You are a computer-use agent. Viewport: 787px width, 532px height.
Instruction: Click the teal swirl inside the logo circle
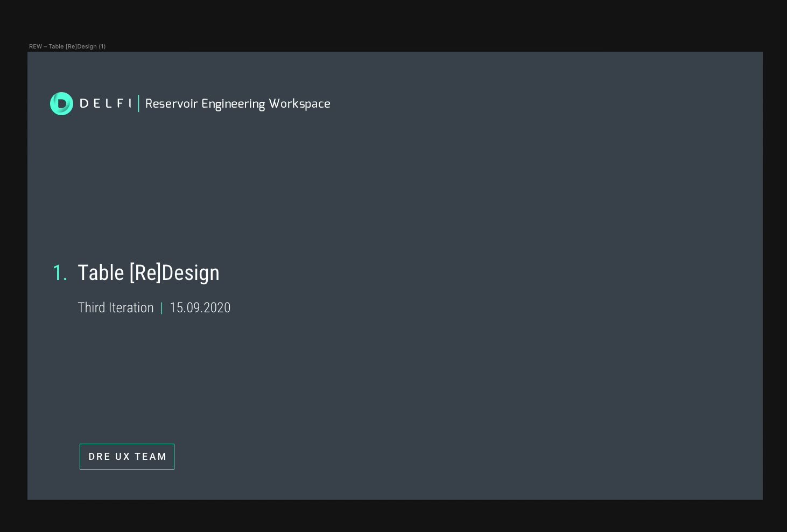tap(61, 103)
